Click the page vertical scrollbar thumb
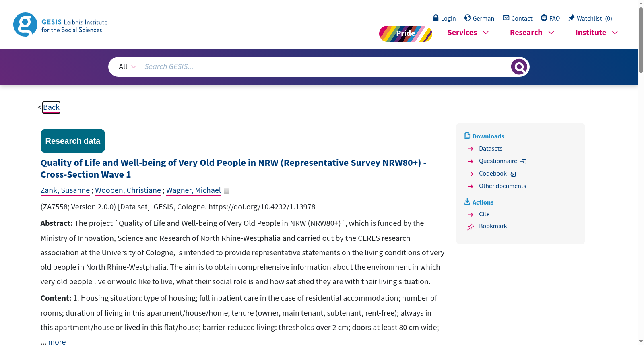The image size is (644, 345). [x=641, y=39]
